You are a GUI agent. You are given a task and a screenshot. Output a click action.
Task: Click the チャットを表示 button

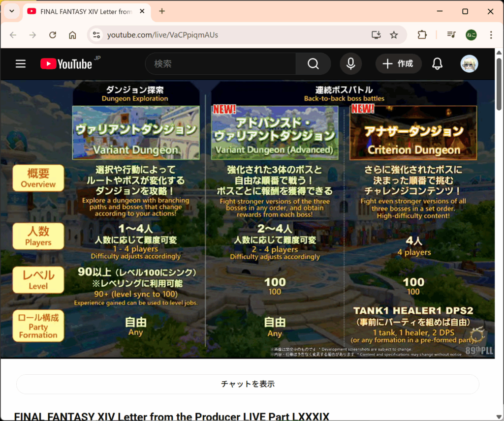coord(248,384)
